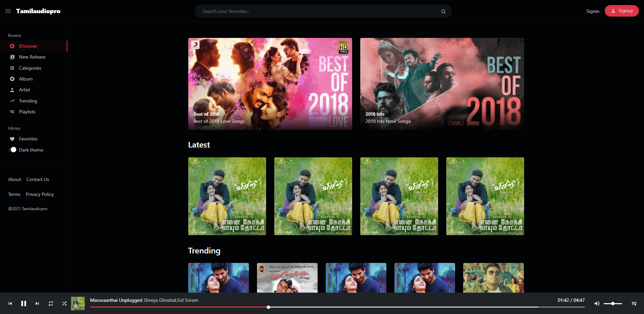The width and height of the screenshot is (644, 314).
Task: Mute the volume speaker icon
Action: pyautogui.click(x=597, y=304)
